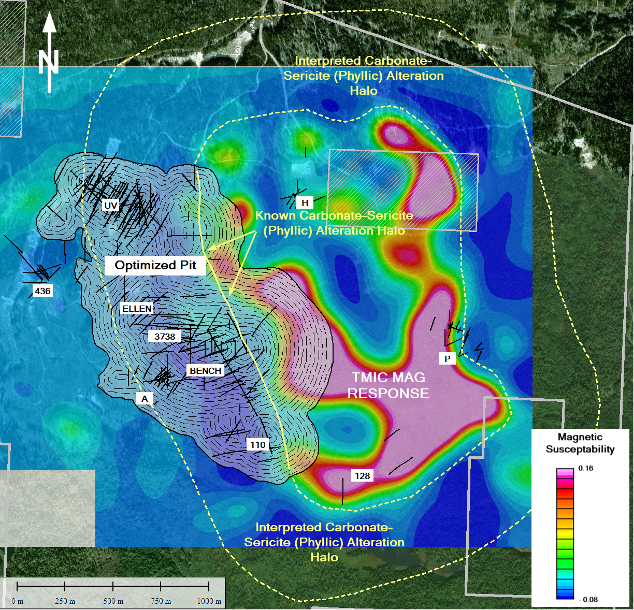Screen dimensions: 634x610
Task: Click the ELLEN zone label
Action: [136, 309]
